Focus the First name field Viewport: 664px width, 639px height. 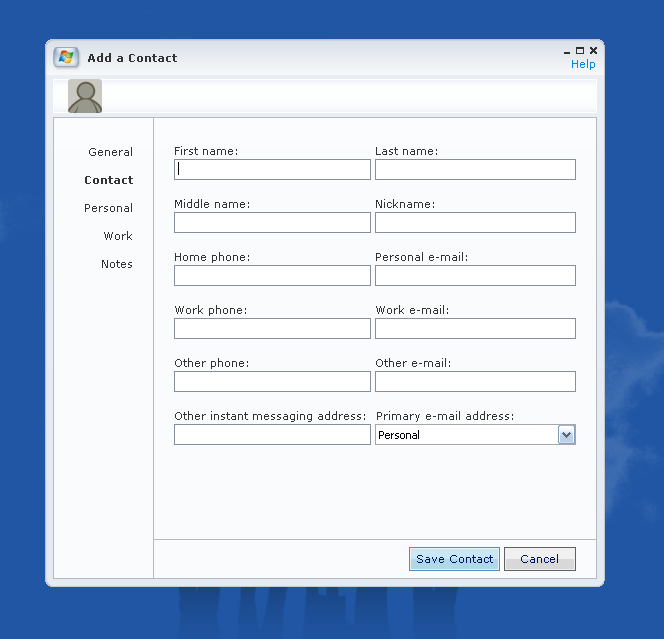tap(272, 170)
